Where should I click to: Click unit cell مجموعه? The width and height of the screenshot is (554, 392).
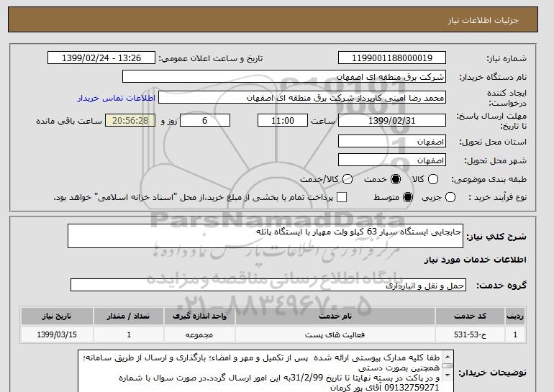pos(199,334)
